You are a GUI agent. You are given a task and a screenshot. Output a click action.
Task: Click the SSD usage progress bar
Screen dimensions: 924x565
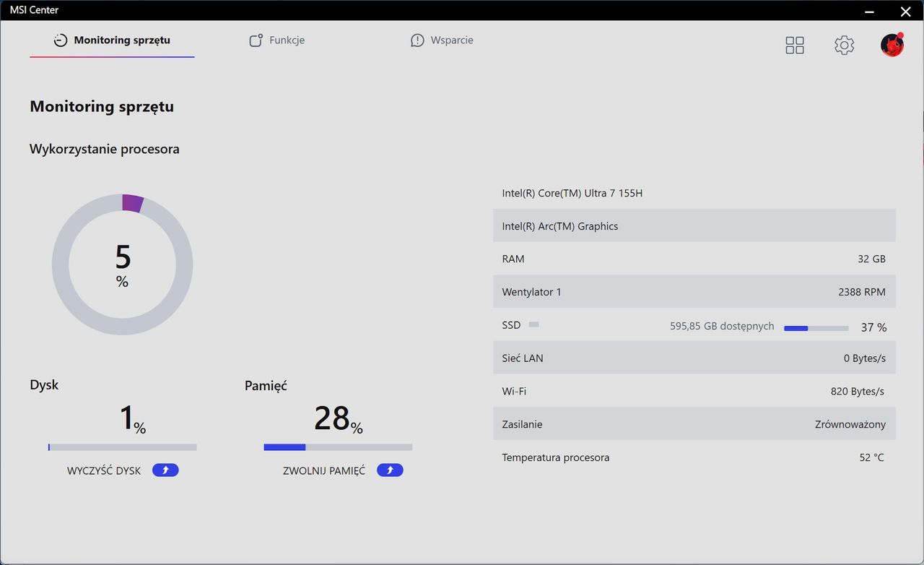(x=816, y=328)
